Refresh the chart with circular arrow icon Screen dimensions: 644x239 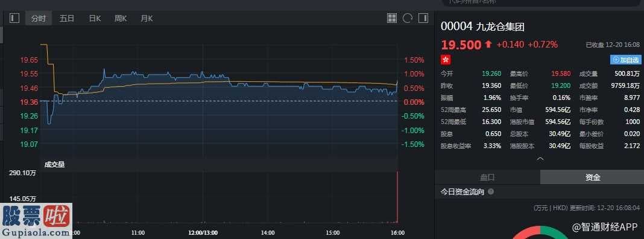click(x=408, y=18)
